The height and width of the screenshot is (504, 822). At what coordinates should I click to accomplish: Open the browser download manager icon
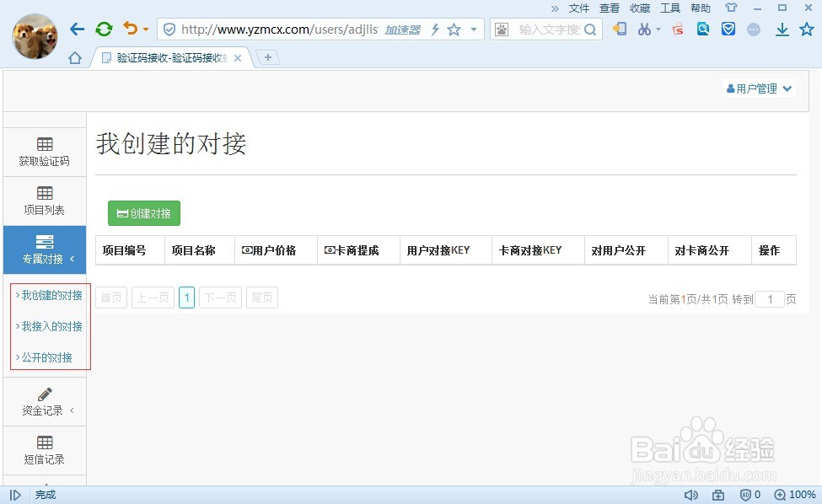pyautogui.click(x=782, y=29)
